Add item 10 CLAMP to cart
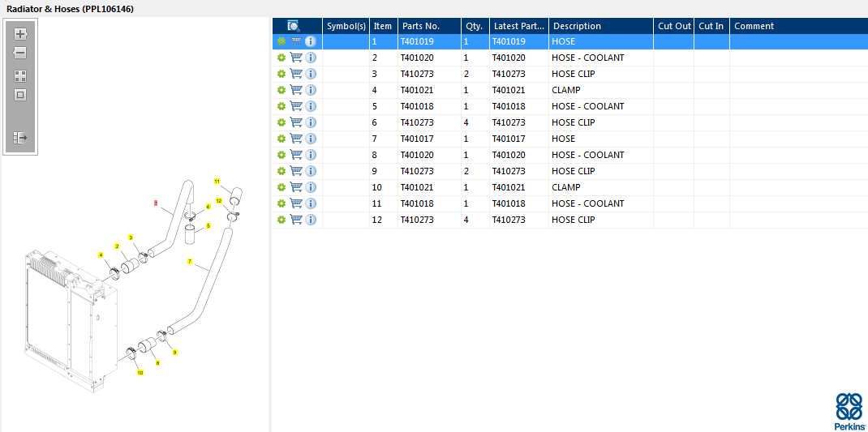This screenshot has height=432, width=868. [296, 187]
